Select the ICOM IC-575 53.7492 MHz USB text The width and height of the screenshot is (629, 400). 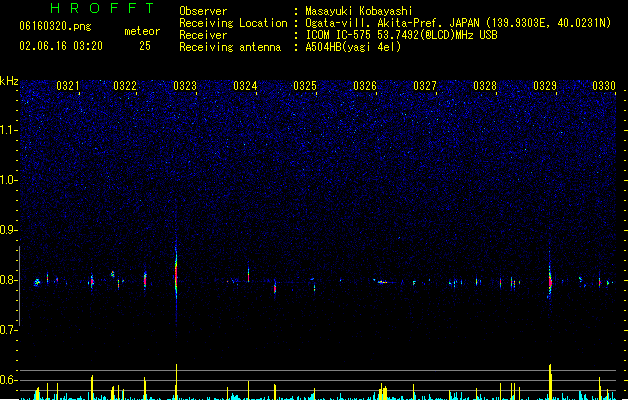tap(401, 35)
